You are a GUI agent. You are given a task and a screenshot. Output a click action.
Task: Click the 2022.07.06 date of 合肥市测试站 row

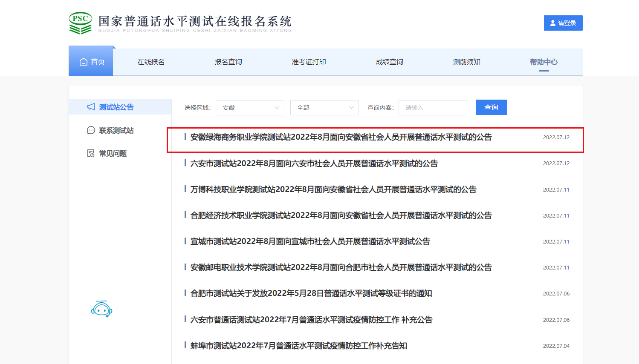(556, 293)
